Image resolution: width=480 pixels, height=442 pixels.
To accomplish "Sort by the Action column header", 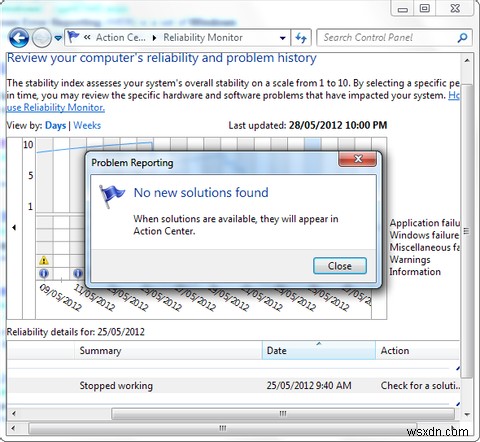I will 417,350.
